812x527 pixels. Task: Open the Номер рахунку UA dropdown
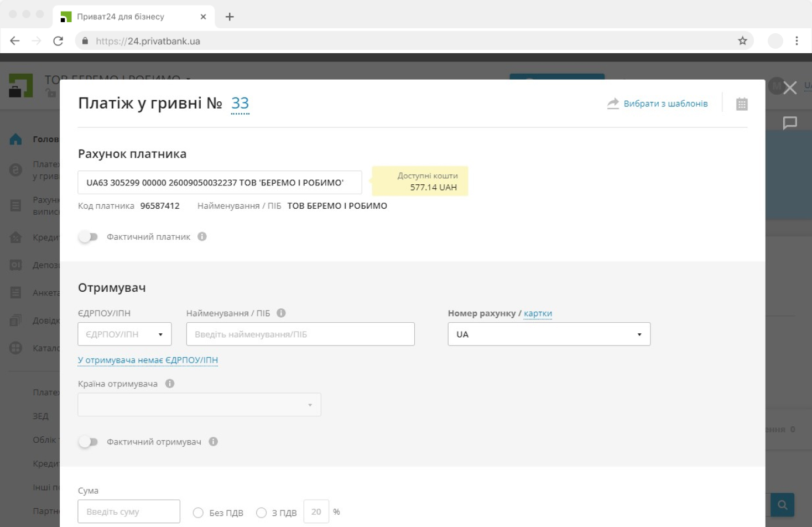(549, 334)
